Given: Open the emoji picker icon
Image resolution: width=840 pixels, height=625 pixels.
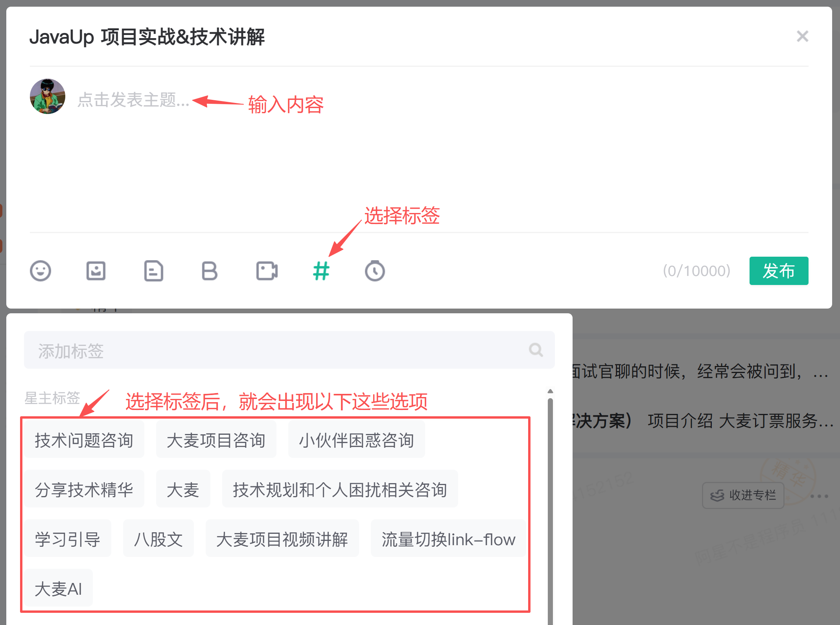Looking at the screenshot, I should pos(41,271).
